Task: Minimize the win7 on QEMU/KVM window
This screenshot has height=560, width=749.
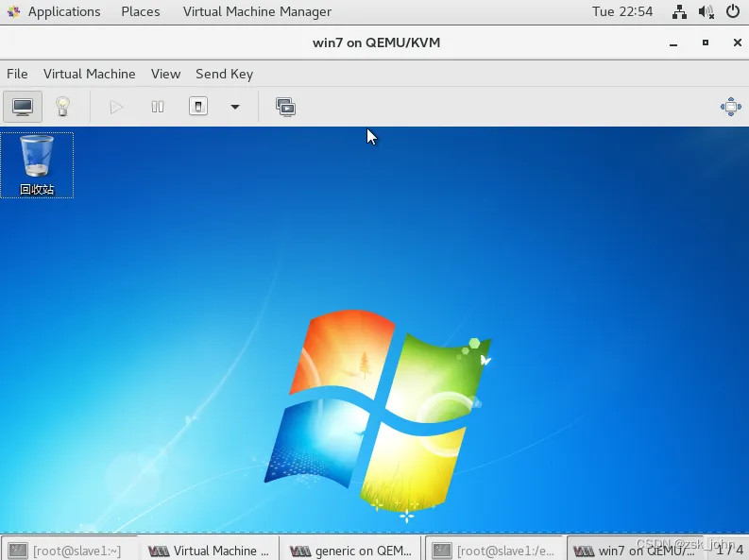Action: click(673, 42)
